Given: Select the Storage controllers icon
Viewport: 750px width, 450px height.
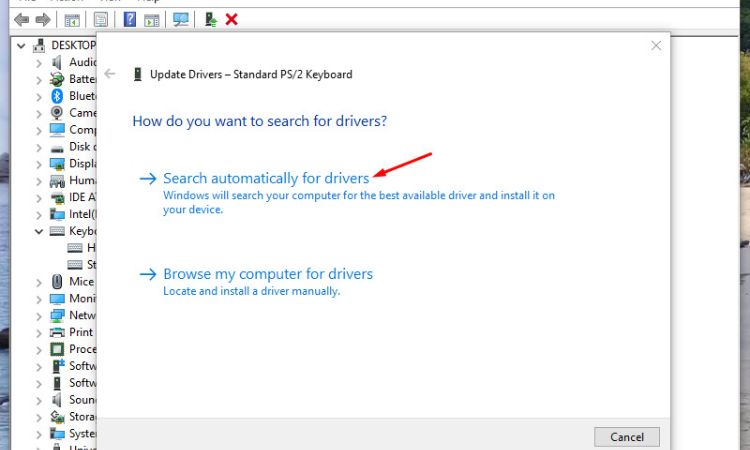Looking at the screenshot, I should (57, 417).
